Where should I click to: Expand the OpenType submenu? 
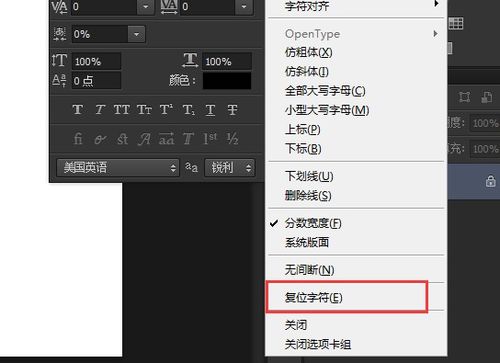pos(356,34)
